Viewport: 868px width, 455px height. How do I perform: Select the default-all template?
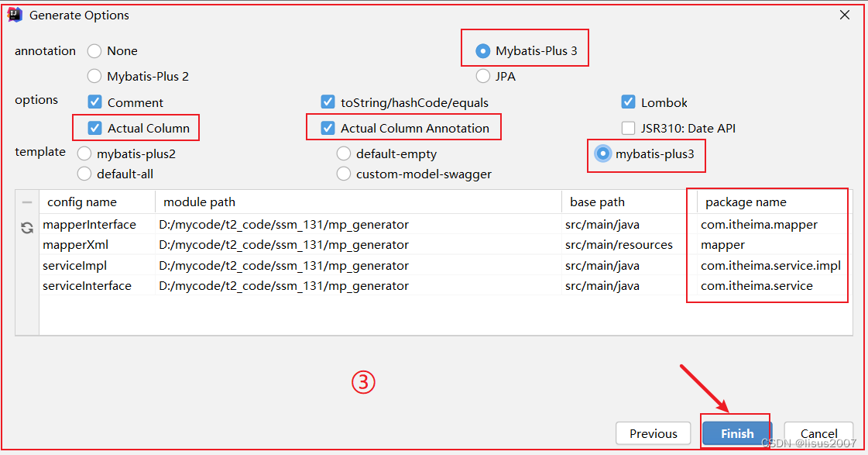pyautogui.click(x=84, y=174)
